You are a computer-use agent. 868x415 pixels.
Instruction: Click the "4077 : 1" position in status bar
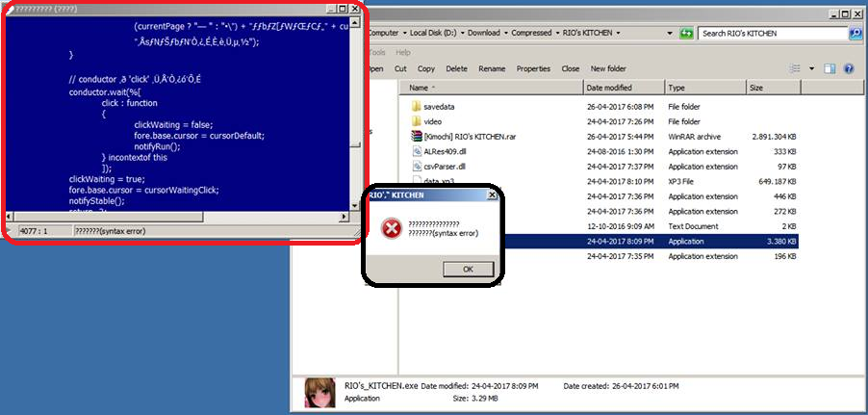[x=34, y=231]
